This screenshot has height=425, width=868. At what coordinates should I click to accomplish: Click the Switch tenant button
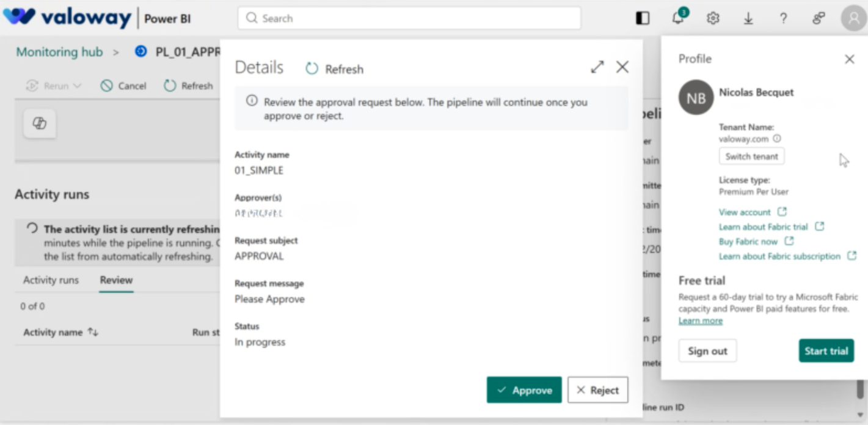tap(751, 157)
